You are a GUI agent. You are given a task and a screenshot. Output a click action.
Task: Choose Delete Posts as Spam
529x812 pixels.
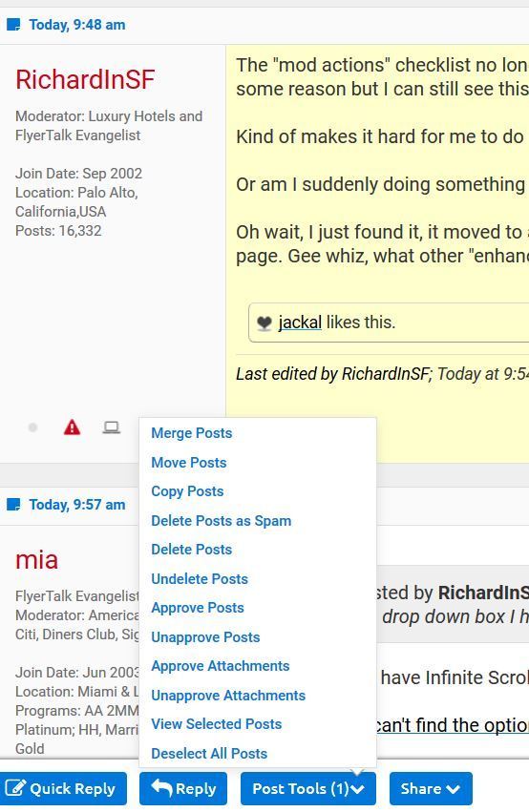(x=221, y=520)
